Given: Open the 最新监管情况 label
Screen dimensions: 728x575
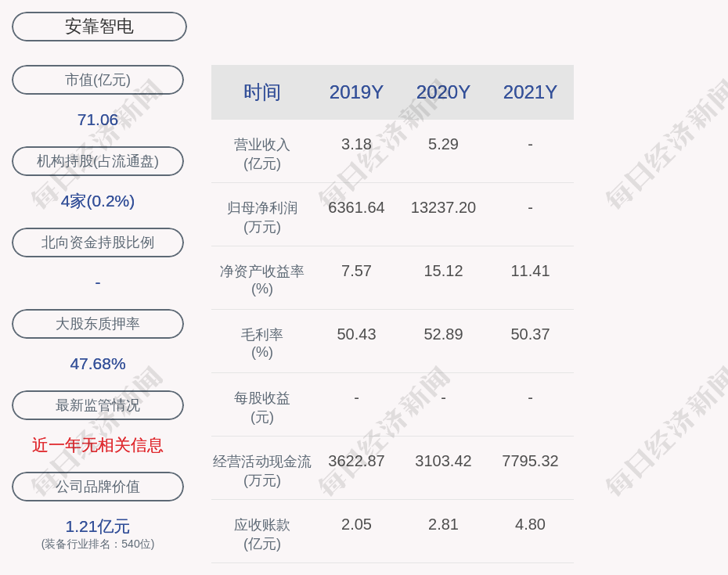Looking at the screenshot, I should [x=98, y=405].
